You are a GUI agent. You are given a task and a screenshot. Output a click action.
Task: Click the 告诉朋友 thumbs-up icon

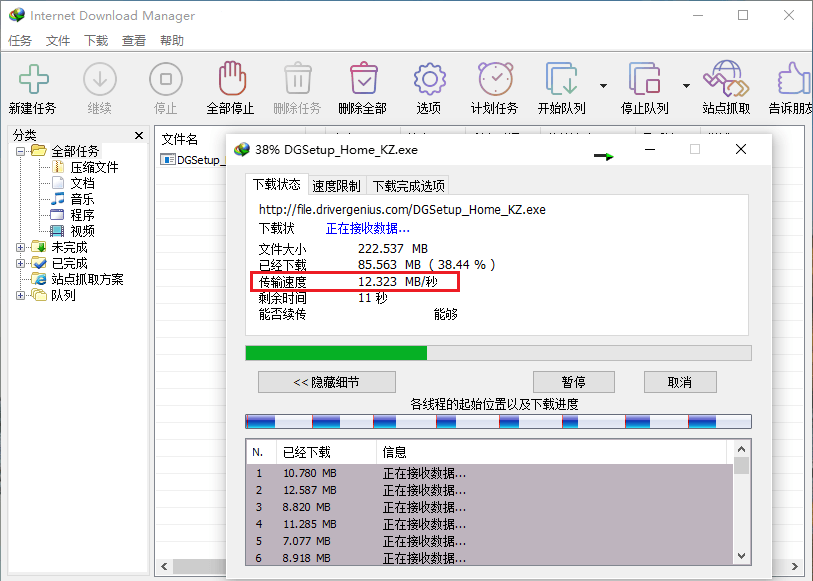(793, 78)
